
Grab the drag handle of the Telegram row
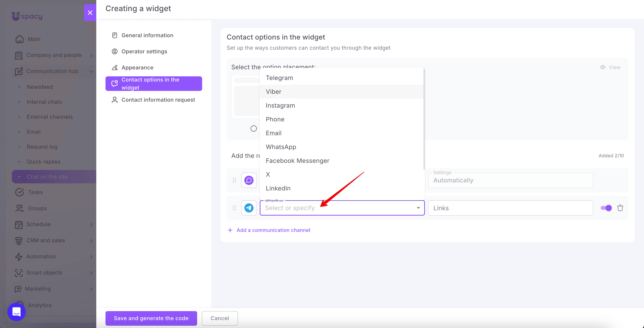click(x=234, y=208)
